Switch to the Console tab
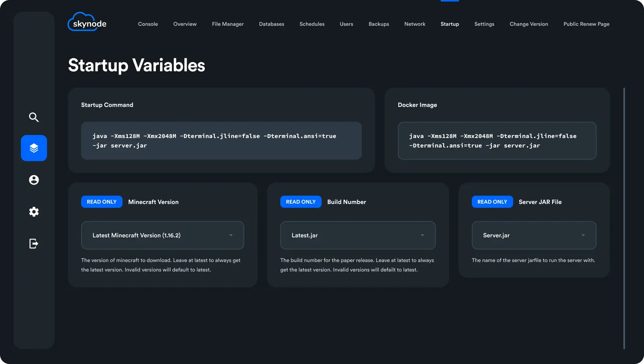Image resolution: width=644 pixels, height=364 pixels. [148, 24]
